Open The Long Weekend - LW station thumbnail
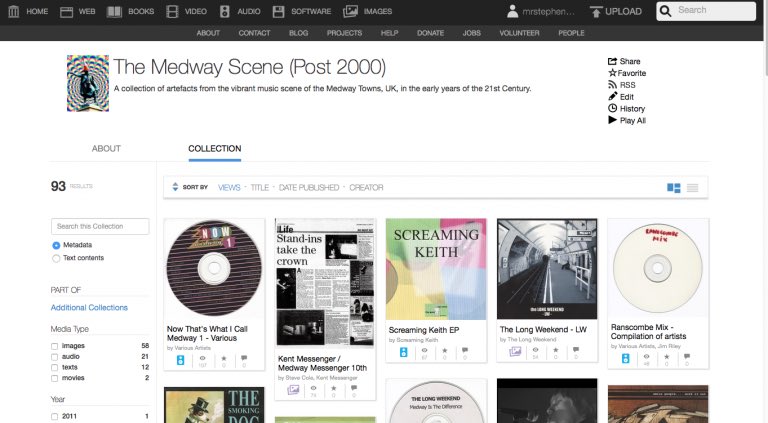The height and width of the screenshot is (423, 768). 547,269
